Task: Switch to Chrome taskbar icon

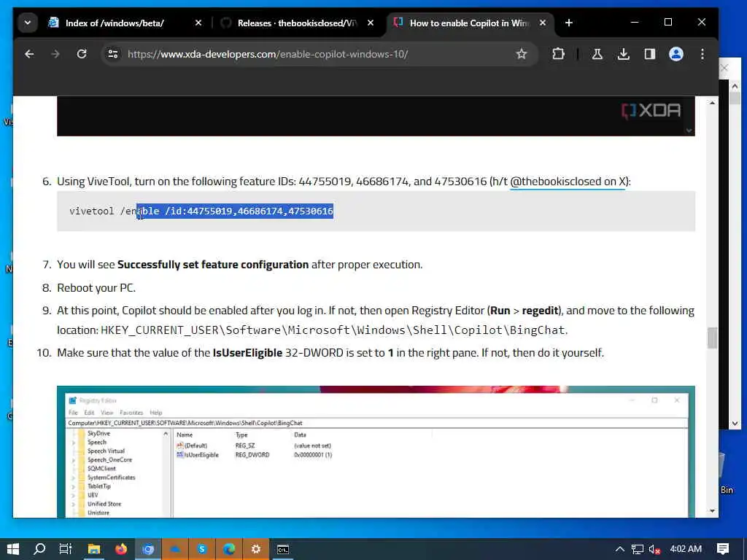Action: click(x=148, y=549)
